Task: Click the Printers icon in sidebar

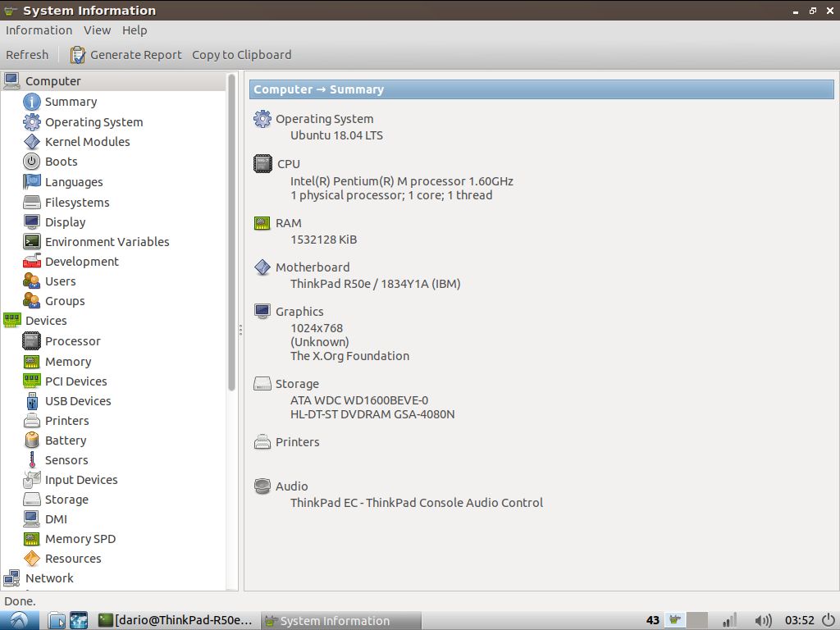Action: [32, 421]
